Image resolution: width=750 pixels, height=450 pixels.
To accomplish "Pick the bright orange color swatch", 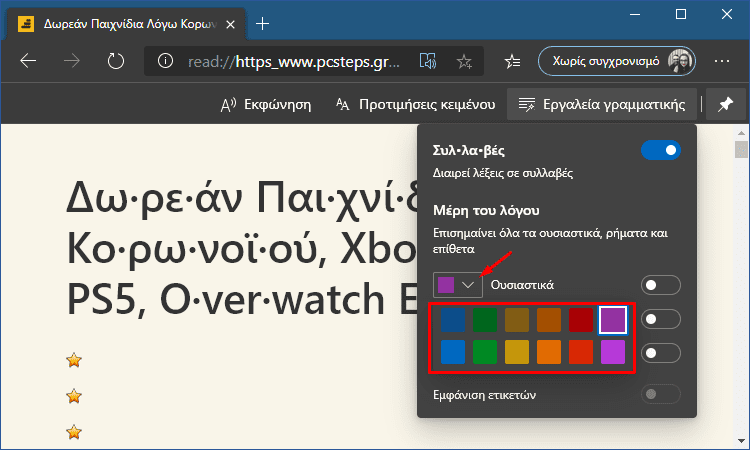I will [549, 352].
